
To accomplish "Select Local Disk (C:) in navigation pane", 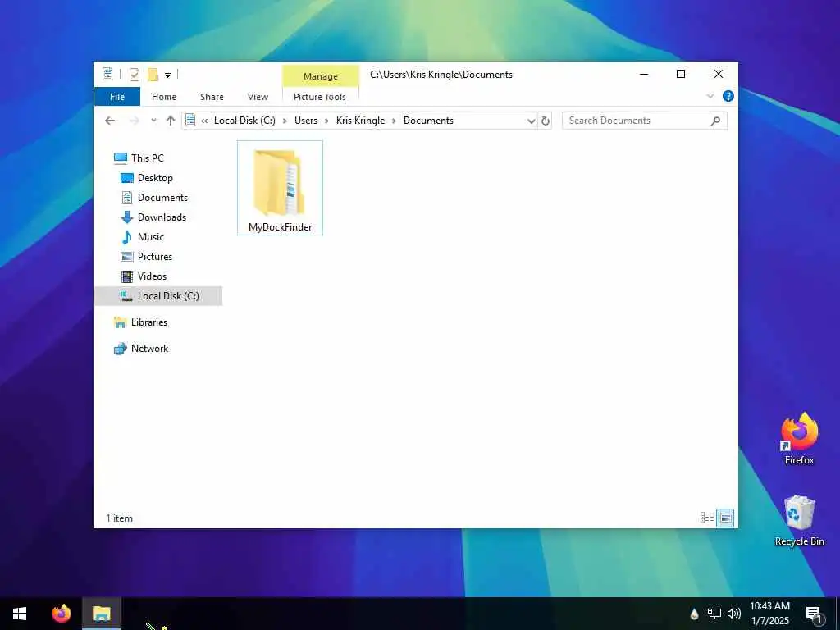I will [158, 295].
